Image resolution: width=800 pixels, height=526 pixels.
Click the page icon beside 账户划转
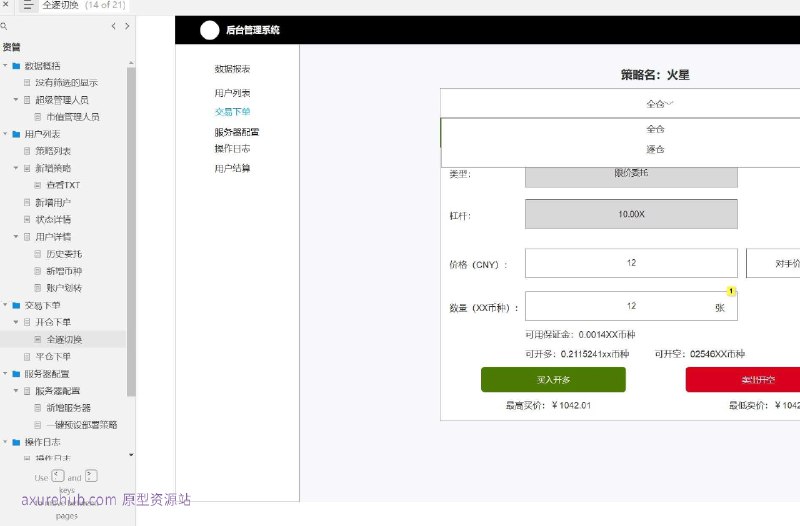pos(37,288)
